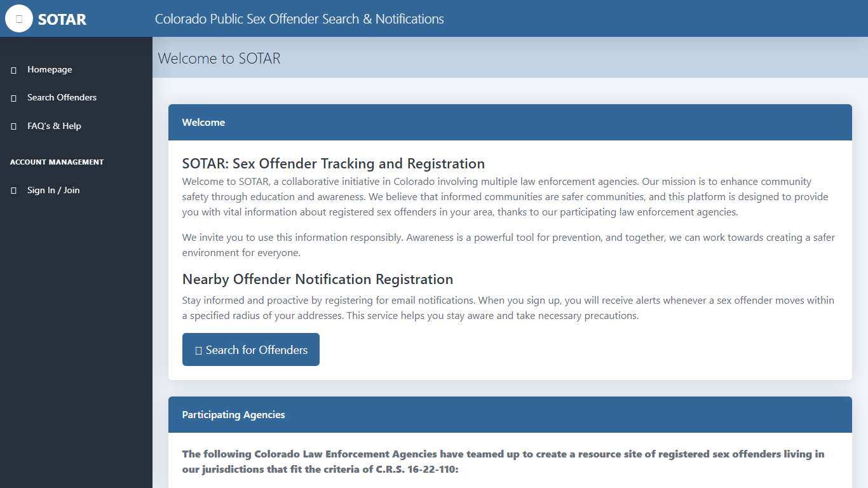The width and height of the screenshot is (868, 488).
Task: Click the search icon inside the blue button
Action: click(x=198, y=350)
